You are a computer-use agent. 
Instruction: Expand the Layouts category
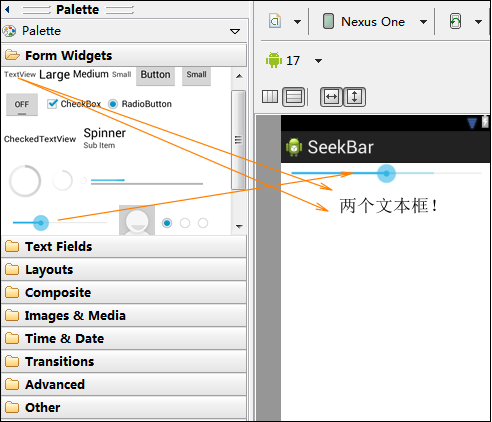124,270
